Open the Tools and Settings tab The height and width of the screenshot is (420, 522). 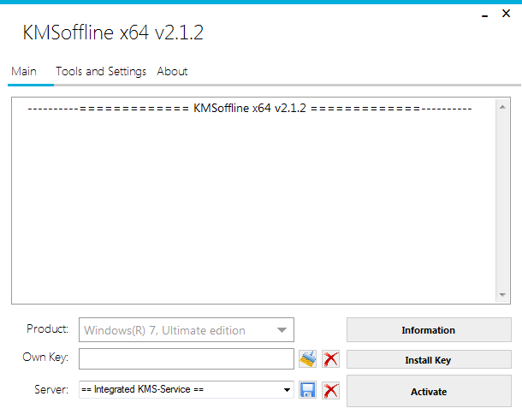[101, 71]
